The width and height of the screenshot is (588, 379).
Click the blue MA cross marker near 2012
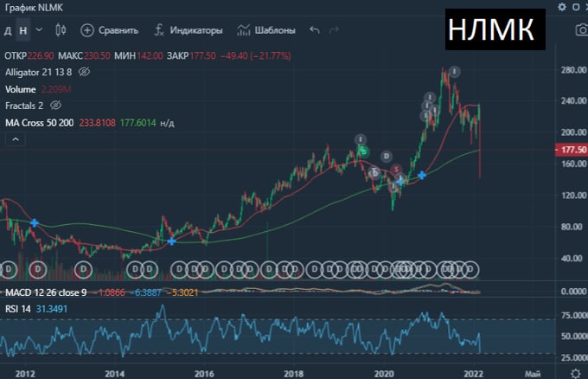(34, 223)
